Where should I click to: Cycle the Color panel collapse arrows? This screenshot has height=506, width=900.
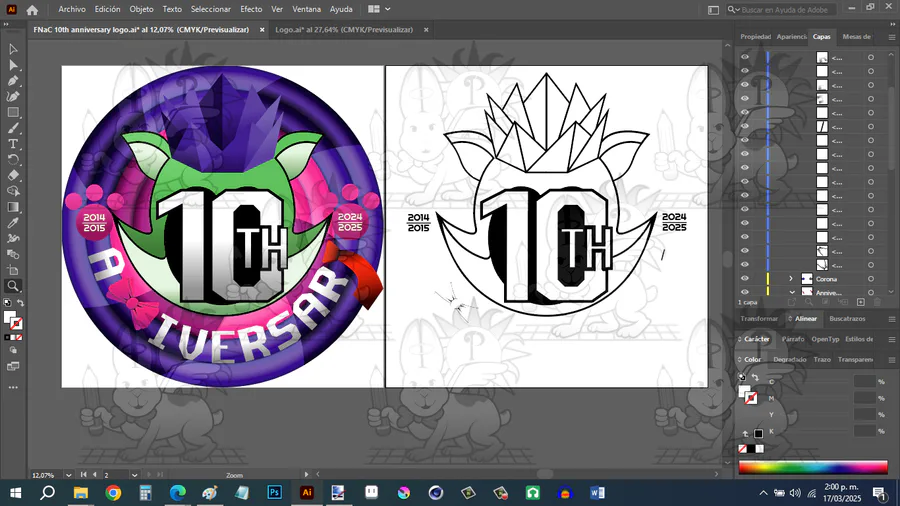(x=740, y=360)
